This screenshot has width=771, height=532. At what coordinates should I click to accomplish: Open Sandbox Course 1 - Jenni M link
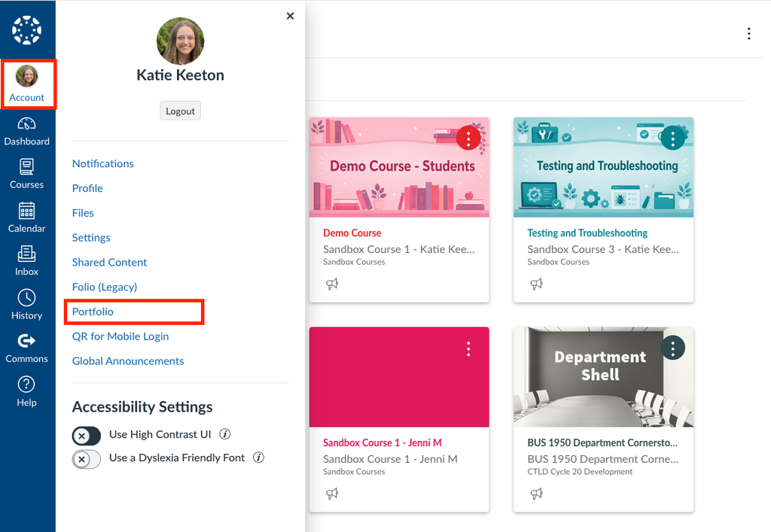[x=382, y=442]
